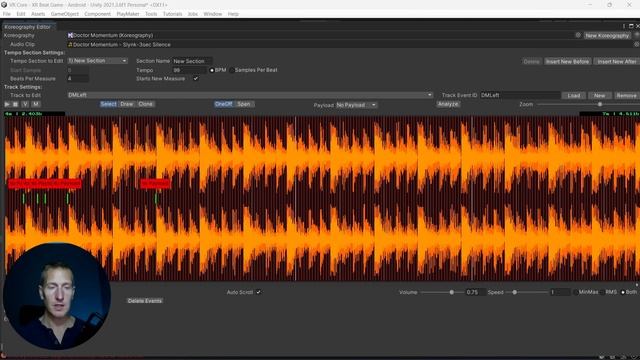Open the Audio Clip object picker circle
The width and height of the screenshot is (640, 360).
click(x=636, y=44)
